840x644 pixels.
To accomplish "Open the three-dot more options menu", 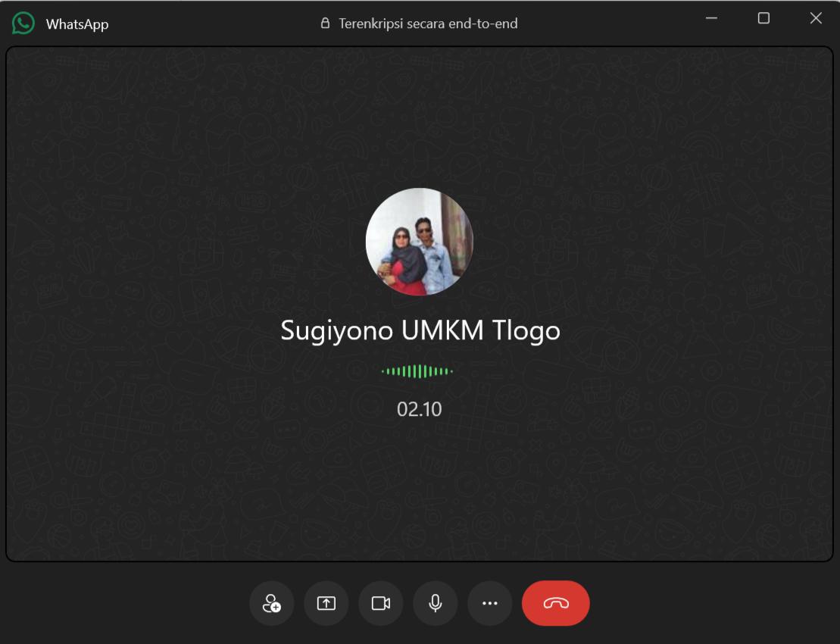I will tap(490, 603).
